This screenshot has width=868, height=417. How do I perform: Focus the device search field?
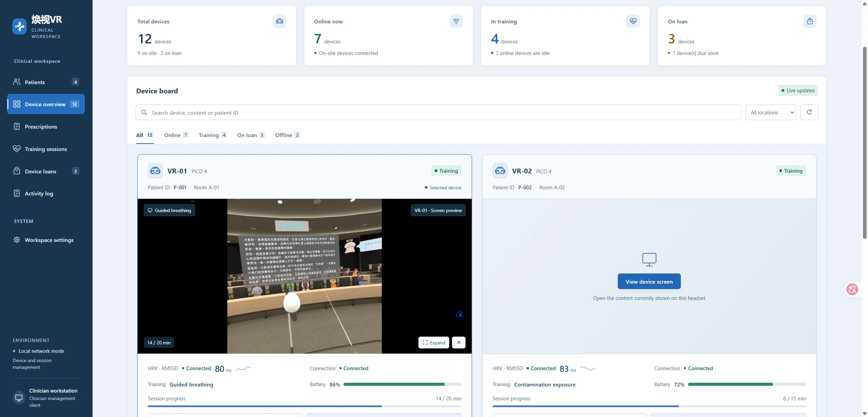(438, 112)
